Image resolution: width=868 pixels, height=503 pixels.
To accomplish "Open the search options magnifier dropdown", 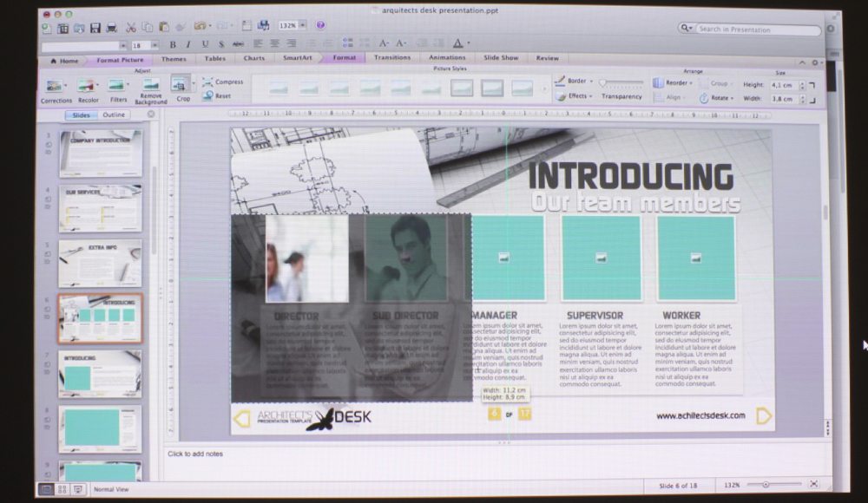I will (687, 29).
